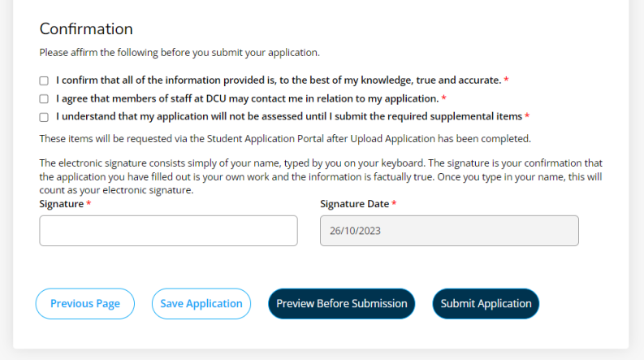Click the 'I understand that my application' label

point(288,116)
